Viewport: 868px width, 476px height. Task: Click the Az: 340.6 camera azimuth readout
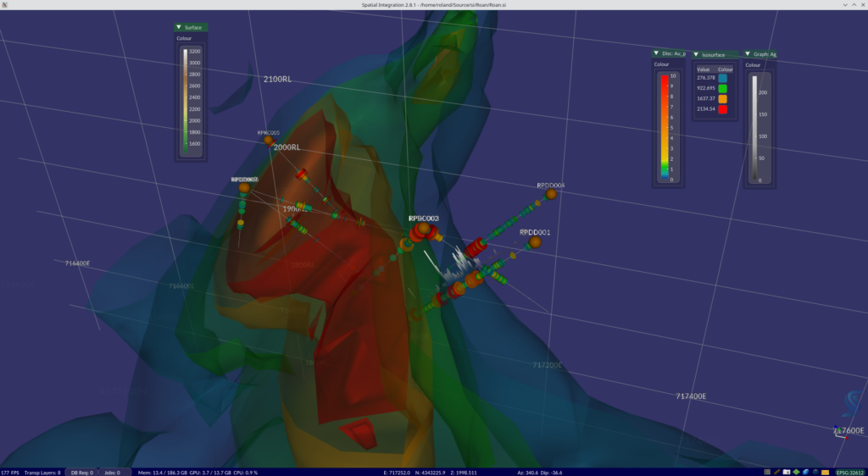pyautogui.click(x=528, y=473)
